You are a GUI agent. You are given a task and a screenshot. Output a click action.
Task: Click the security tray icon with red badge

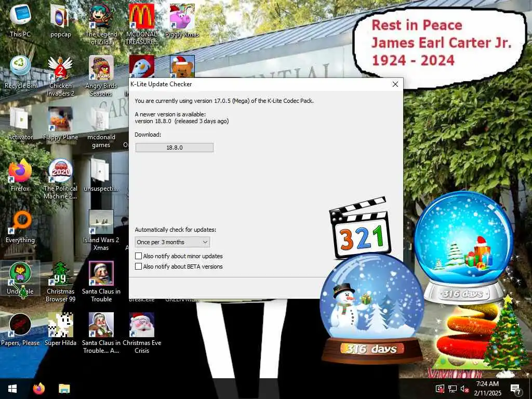pyautogui.click(x=440, y=389)
